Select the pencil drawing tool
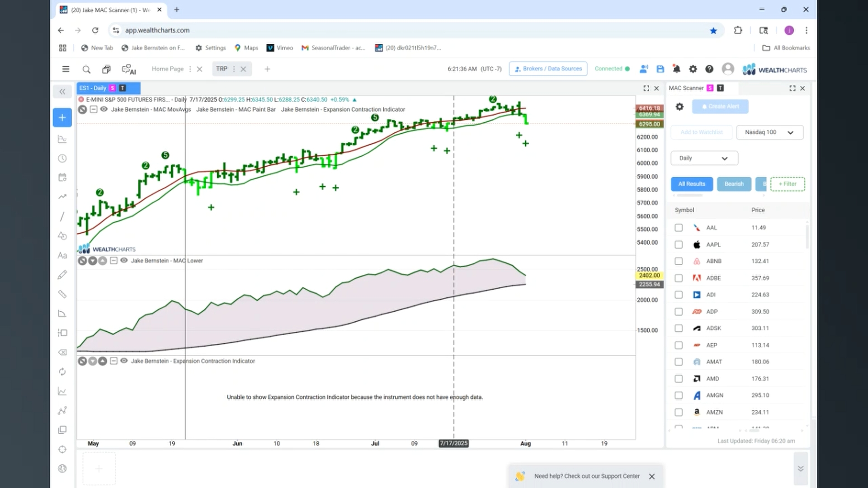This screenshot has height=488, width=868. [x=62, y=275]
